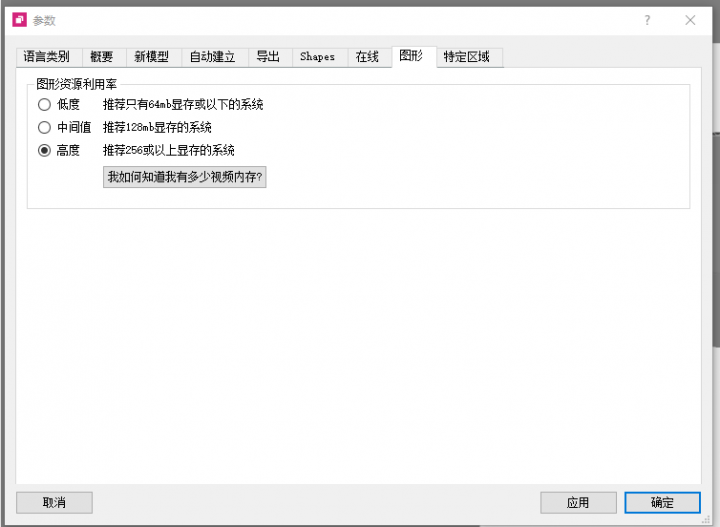Go to the 新模型 tab
The width and height of the screenshot is (720, 527).
click(x=152, y=57)
